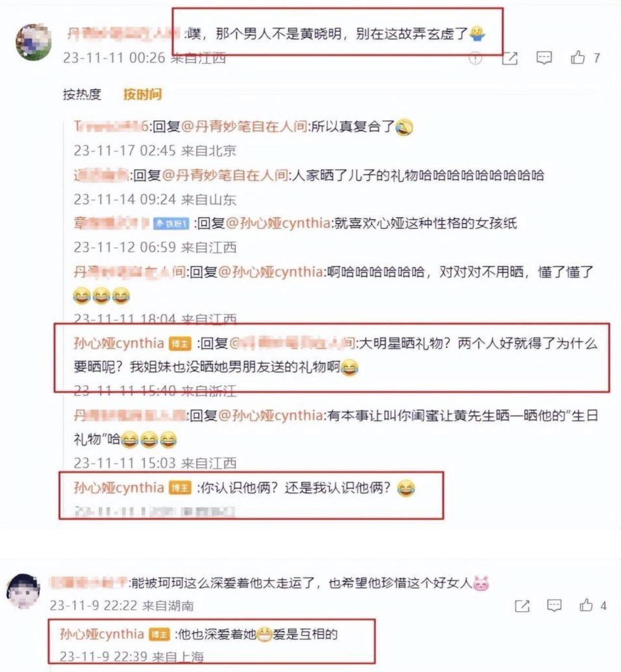Open the top commenter's avatar
Viewport: 621px width, 672px height.
pyautogui.click(x=34, y=42)
